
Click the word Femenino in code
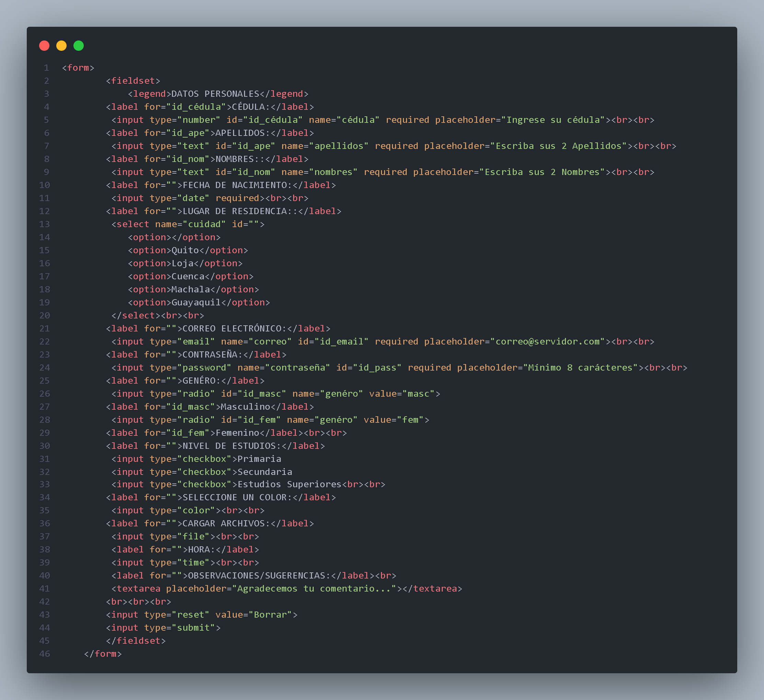[x=238, y=433]
